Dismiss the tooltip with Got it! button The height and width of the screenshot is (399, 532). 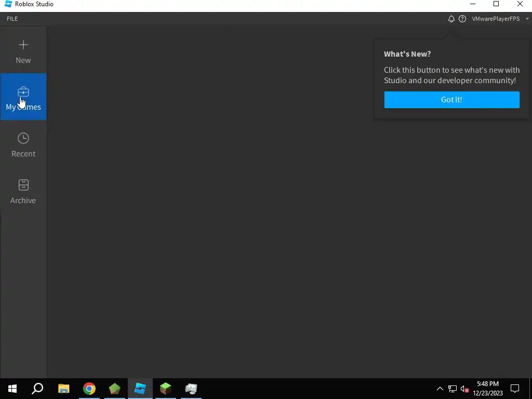(451, 100)
